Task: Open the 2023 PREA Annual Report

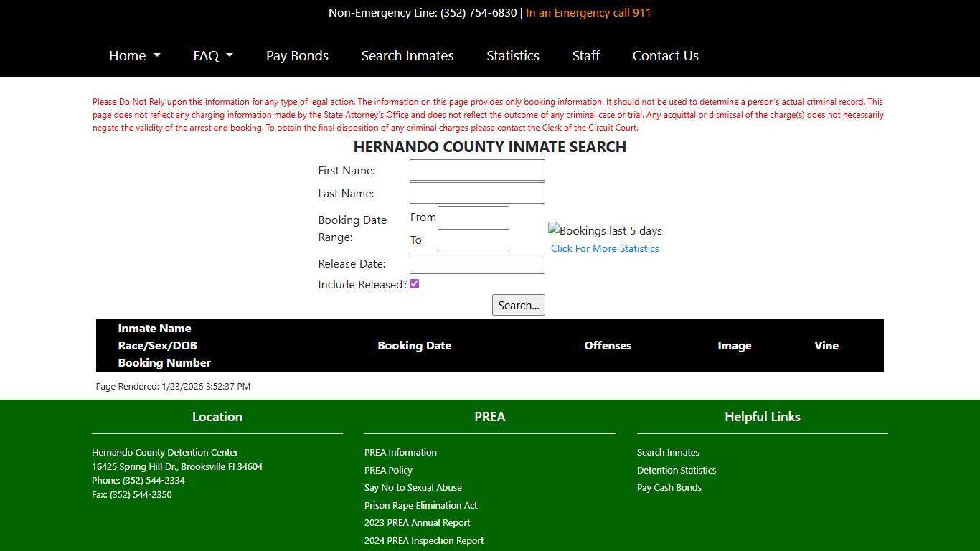Action: pyautogui.click(x=417, y=522)
